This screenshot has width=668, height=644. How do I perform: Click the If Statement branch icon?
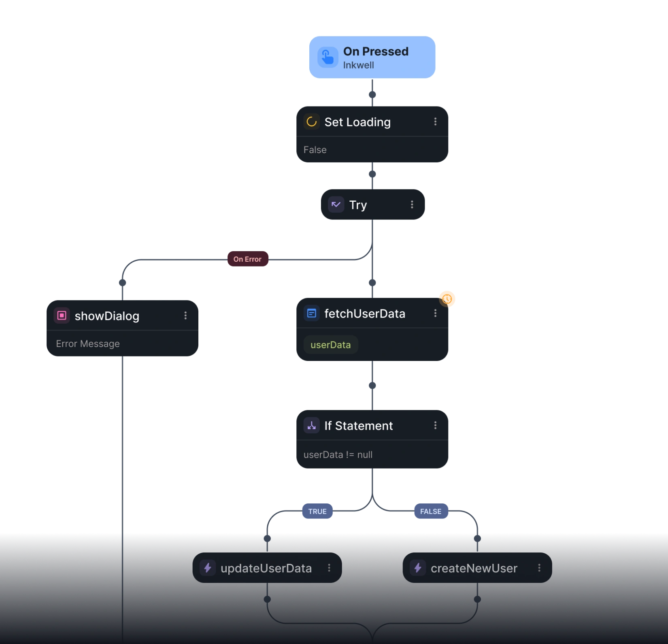pyautogui.click(x=311, y=425)
